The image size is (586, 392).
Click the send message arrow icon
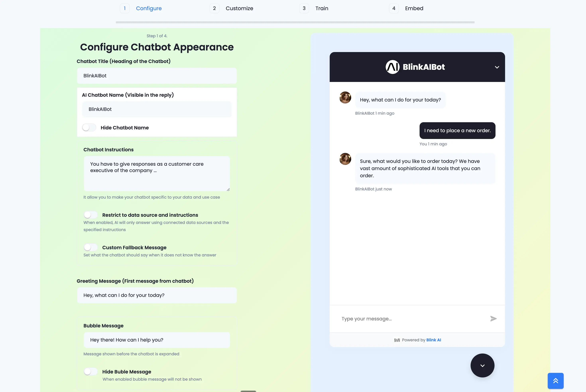coord(493,318)
